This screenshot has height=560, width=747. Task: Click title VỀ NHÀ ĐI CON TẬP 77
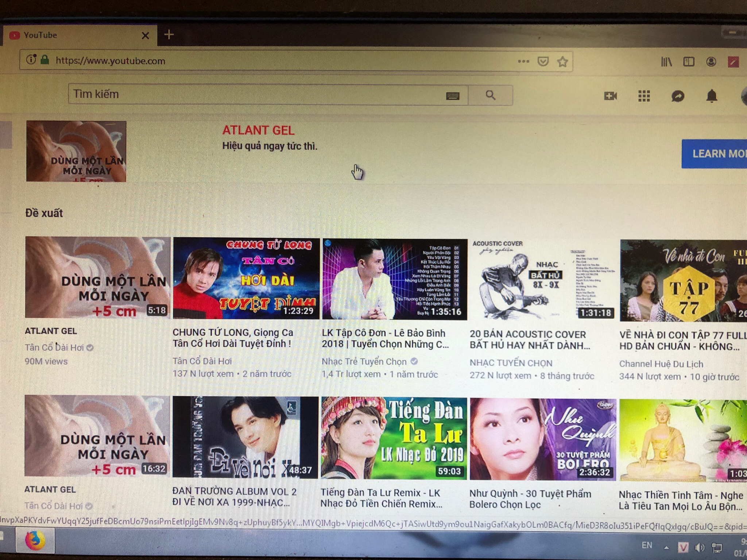click(x=683, y=341)
